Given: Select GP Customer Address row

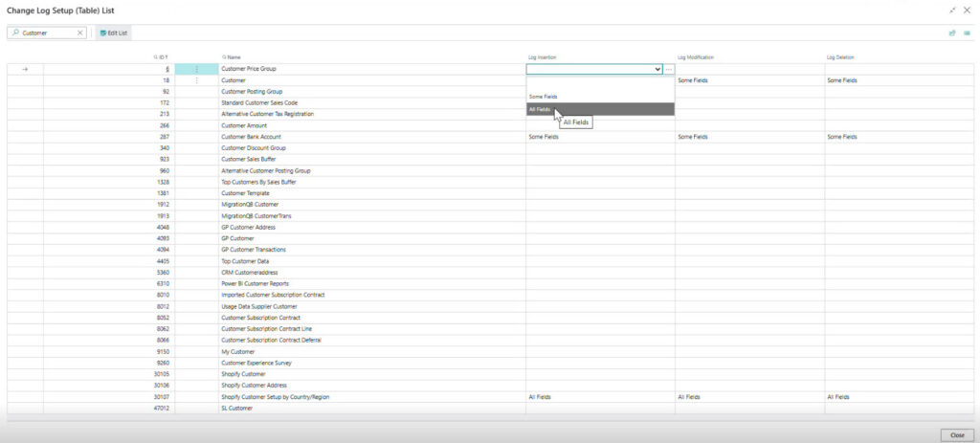Looking at the screenshot, I should click(490, 228).
